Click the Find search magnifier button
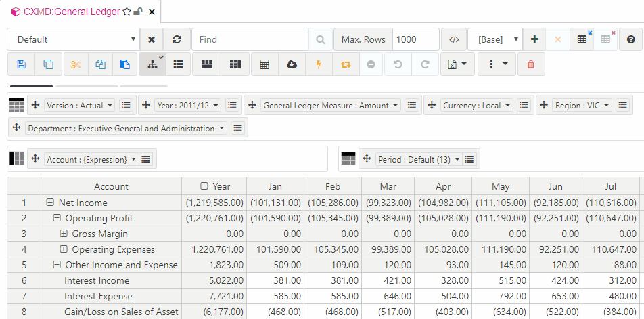 point(321,39)
